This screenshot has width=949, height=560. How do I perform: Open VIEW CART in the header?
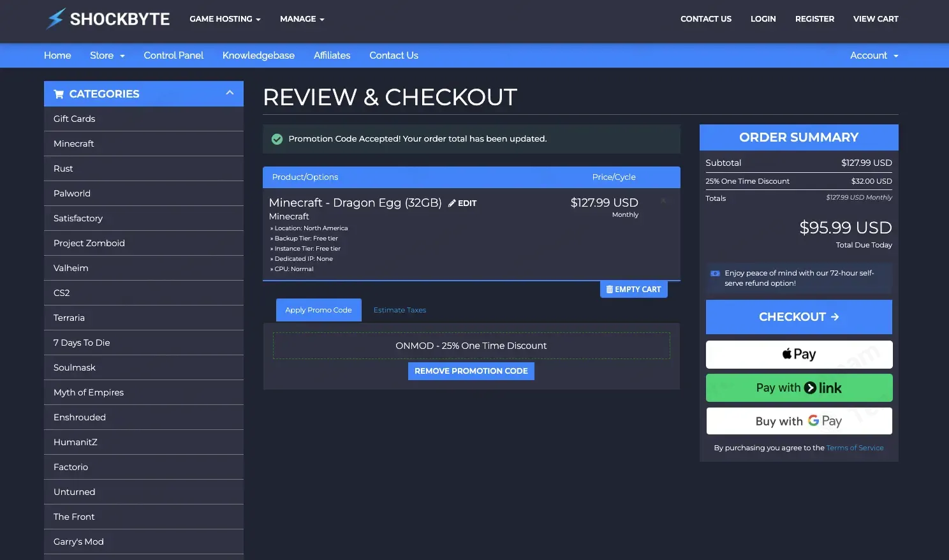pyautogui.click(x=876, y=19)
